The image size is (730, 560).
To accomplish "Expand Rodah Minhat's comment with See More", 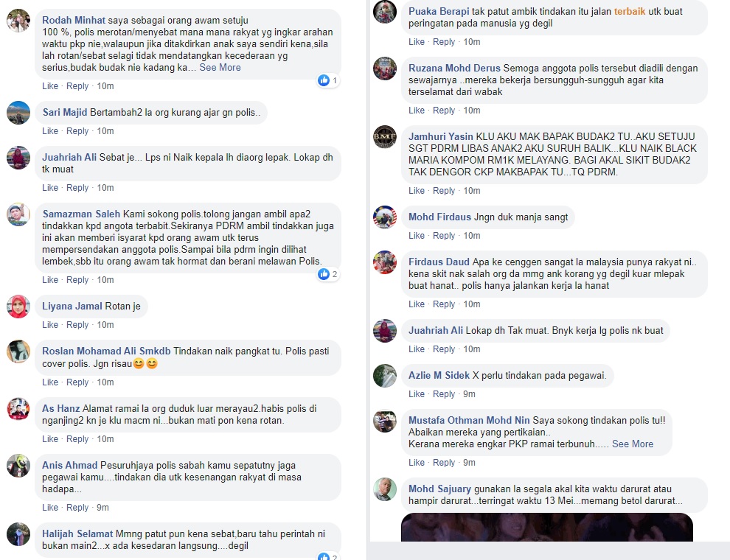I will (x=220, y=68).
